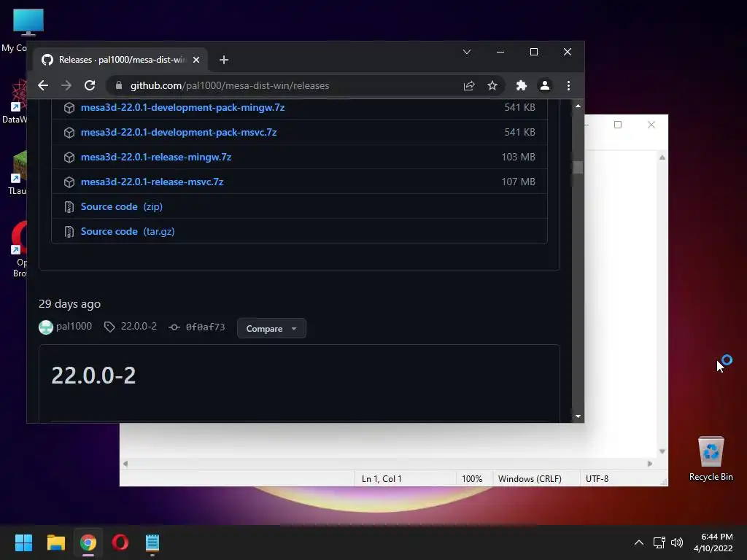This screenshot has width=747, height=560.
Task: Click Notepad Ln 1, Col 1 status
Action: (382, 478)
